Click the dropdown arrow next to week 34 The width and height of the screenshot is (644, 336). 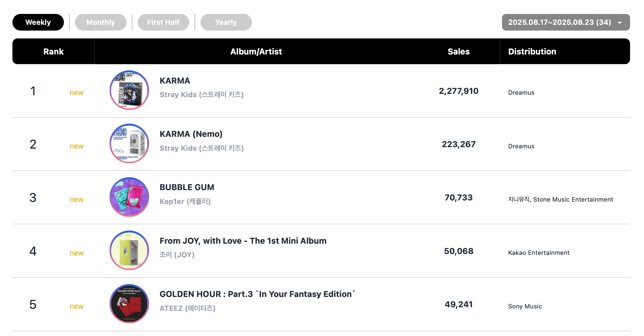(620, 23)
